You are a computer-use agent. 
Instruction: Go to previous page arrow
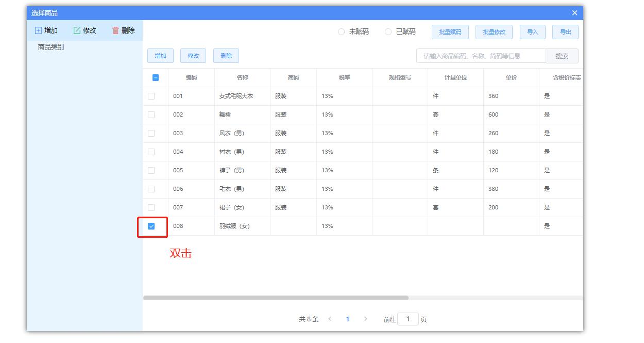click(x=330, y=319)
